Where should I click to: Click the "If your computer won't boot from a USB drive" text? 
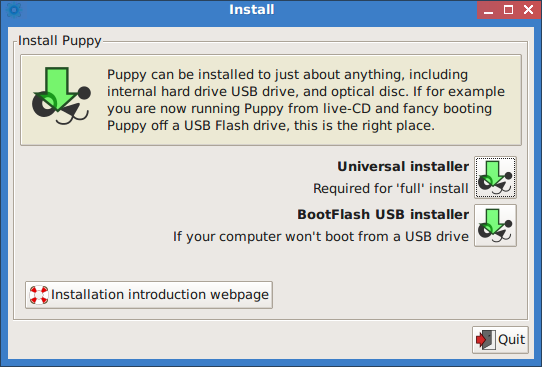point(321,237)
